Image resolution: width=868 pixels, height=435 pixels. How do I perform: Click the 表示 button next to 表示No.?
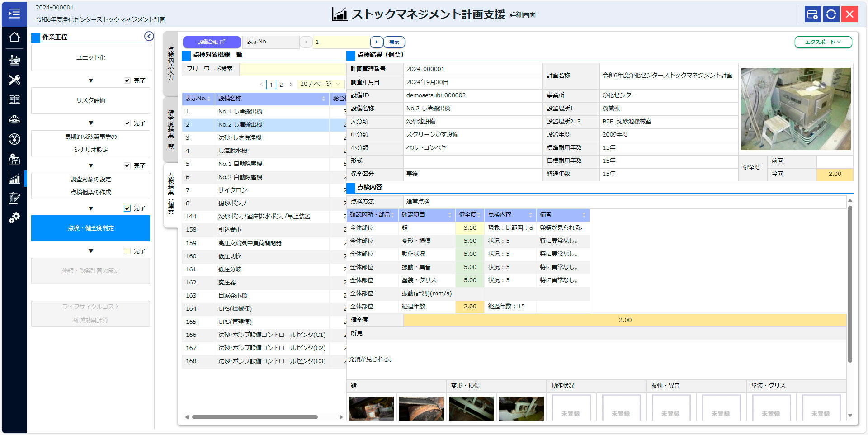pos(394,42)
